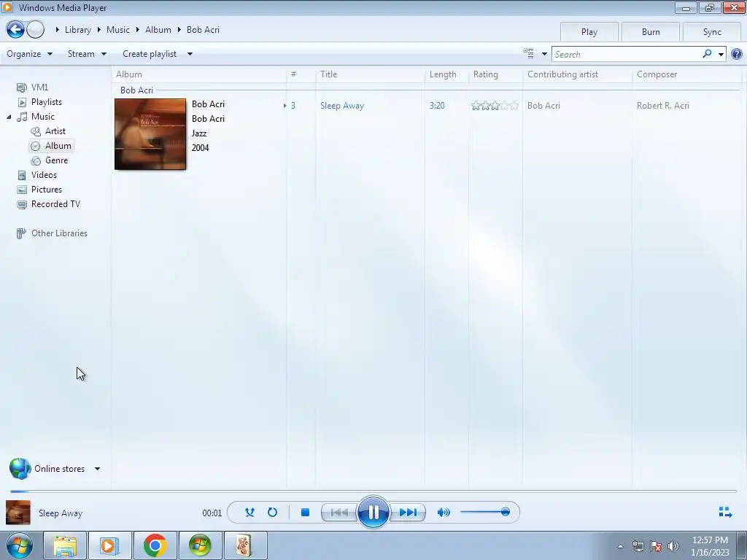The height and width of the screenshot is (560, 747).
Task: Sort by the Rating column header
Action: [495, 74]
